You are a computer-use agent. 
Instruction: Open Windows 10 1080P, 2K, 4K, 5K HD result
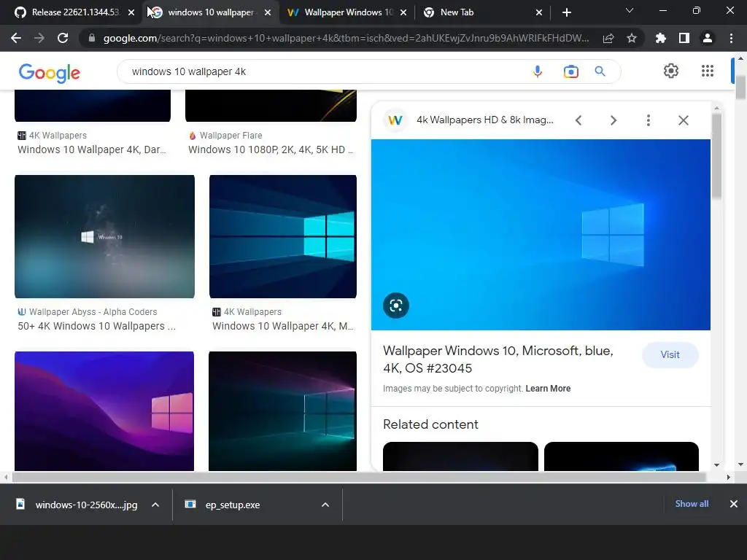pyautogui.click(x=271, y=149)
